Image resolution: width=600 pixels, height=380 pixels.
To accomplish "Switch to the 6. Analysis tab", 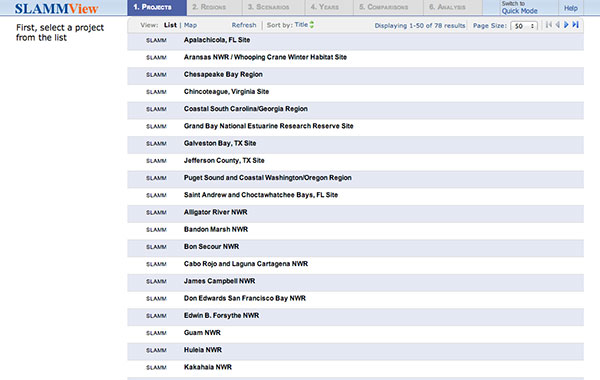I will coord(453,8).
